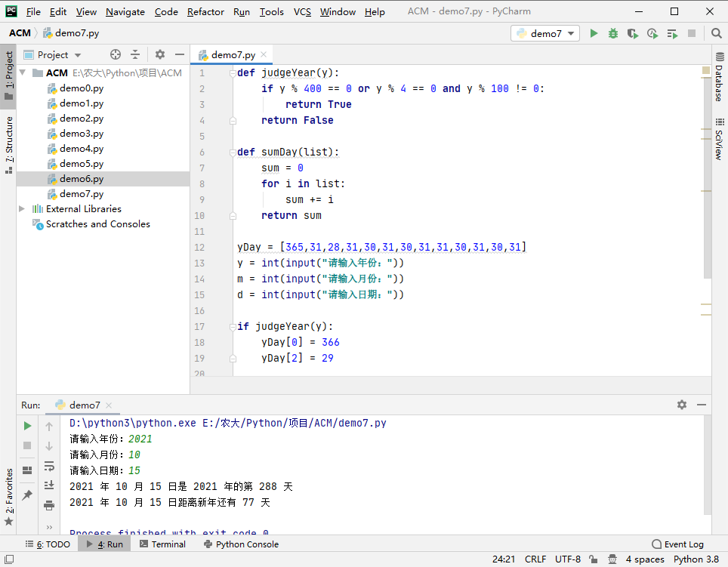Open Search Everywhere magnifier icon

pos(716,33)
